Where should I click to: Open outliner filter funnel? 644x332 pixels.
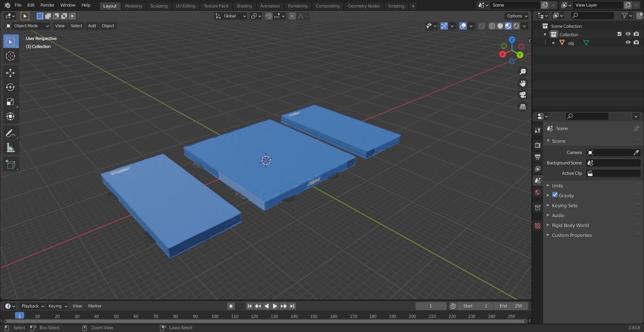(627, 16)
